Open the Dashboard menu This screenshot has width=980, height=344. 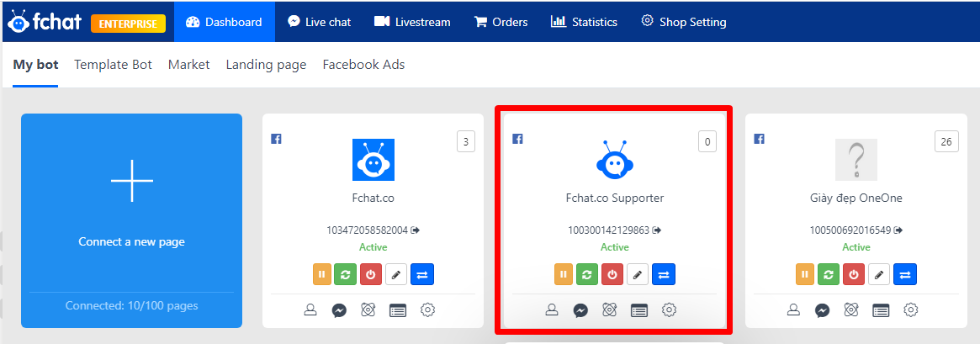pyautogui.click(x=225, y=22)
